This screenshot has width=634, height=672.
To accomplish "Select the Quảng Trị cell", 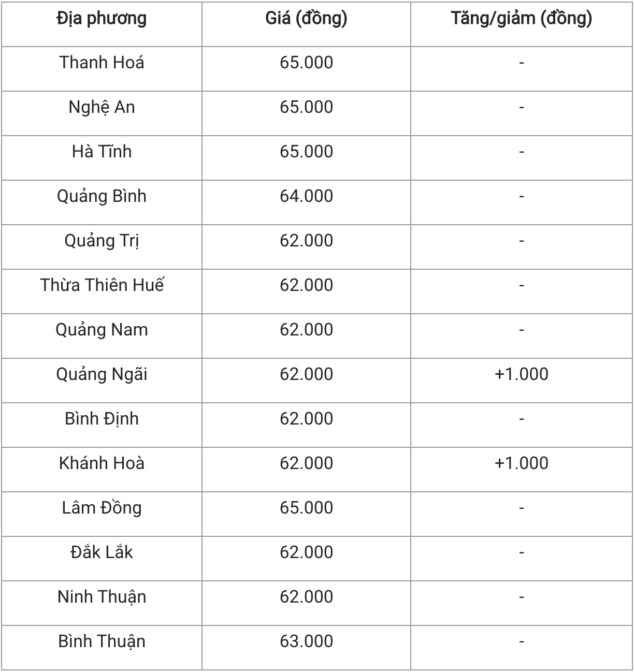I will (x=102, y=241).
